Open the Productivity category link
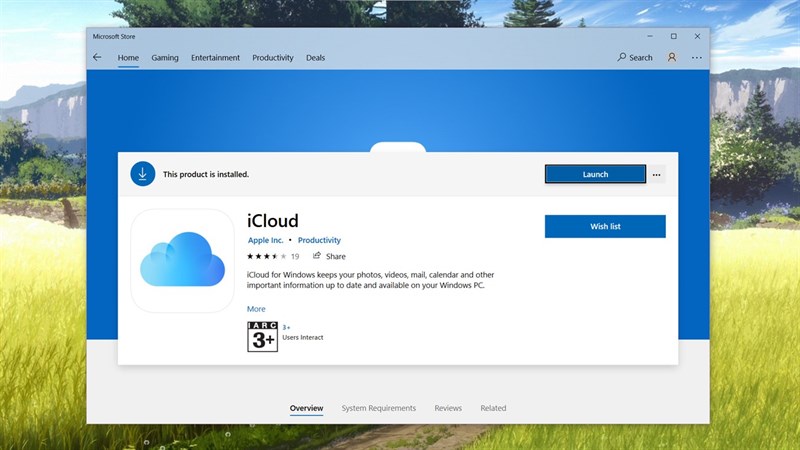 [319, 240]
